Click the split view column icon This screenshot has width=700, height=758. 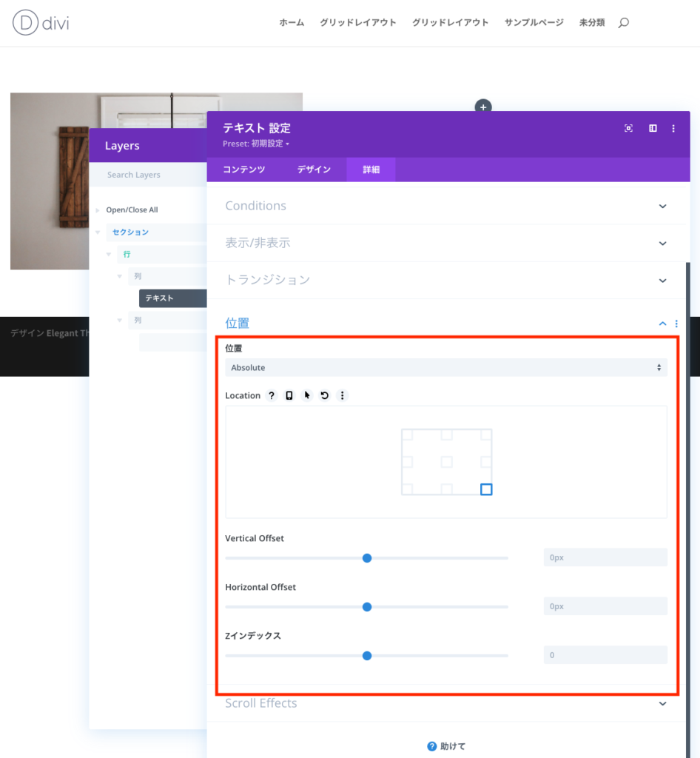click(x=653, y=128)
